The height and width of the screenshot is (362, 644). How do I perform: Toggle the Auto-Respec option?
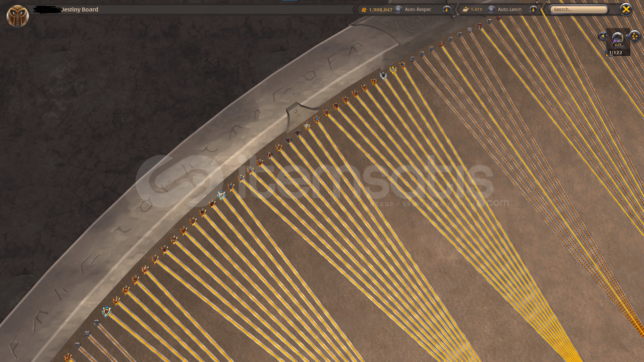[x=398, y=9]
